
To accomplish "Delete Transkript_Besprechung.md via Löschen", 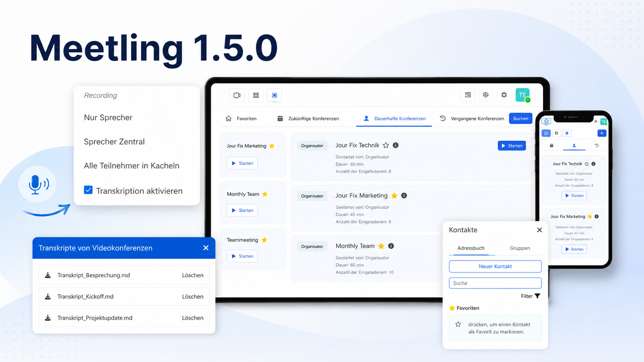I will (x=193, y=275).
